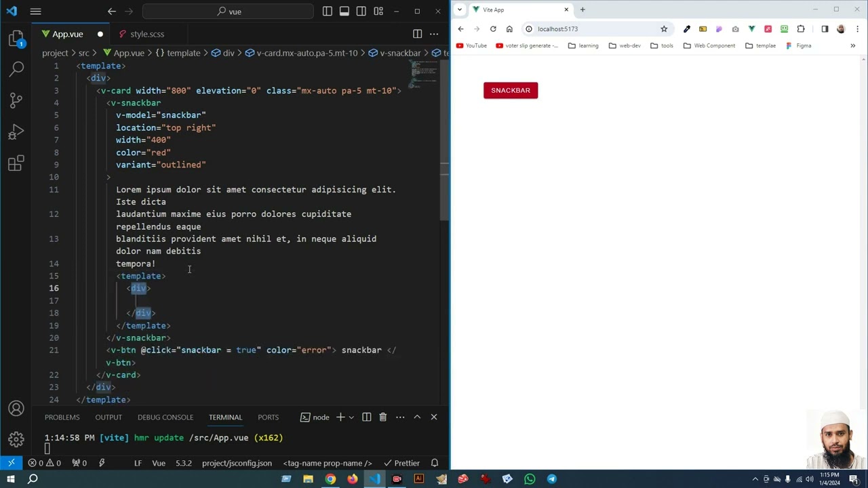The image size is (868, 488).
Task: Open the 'learning' bookmarks folder
Action: 583,46
